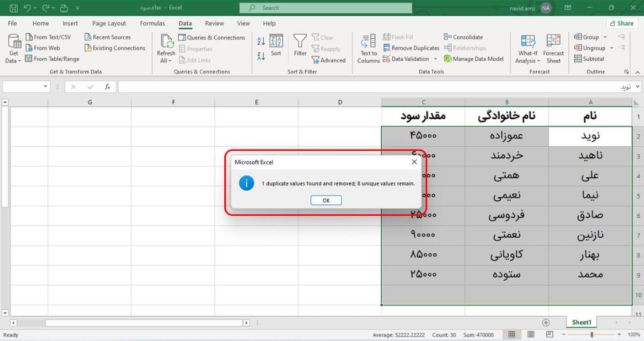The image size is (644, 341).
Task: Open Advanced filter options
Action: point(329,60)
